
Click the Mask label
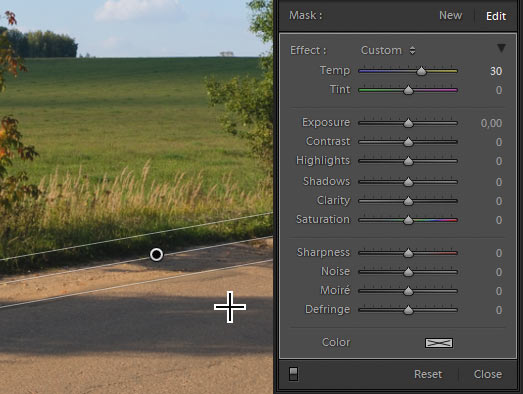[x=306, y=15]
